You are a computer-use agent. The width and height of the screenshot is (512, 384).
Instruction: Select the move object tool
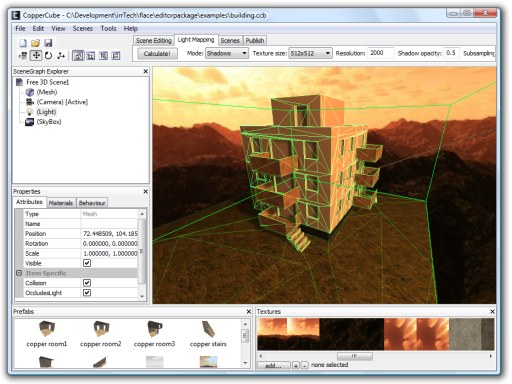(x=36, y=55)
